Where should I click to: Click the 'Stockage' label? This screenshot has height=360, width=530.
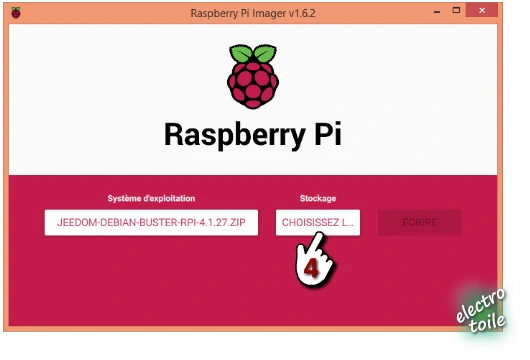click(318, 198)
